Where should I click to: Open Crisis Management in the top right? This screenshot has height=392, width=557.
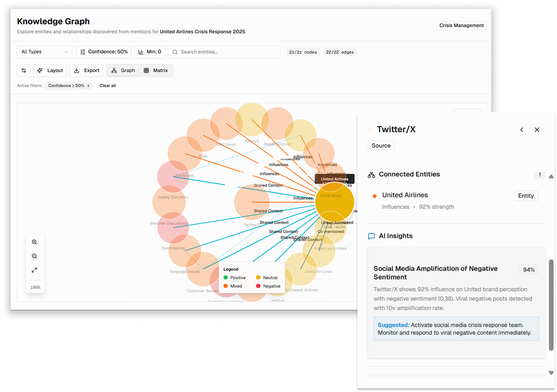coord(461,25)
